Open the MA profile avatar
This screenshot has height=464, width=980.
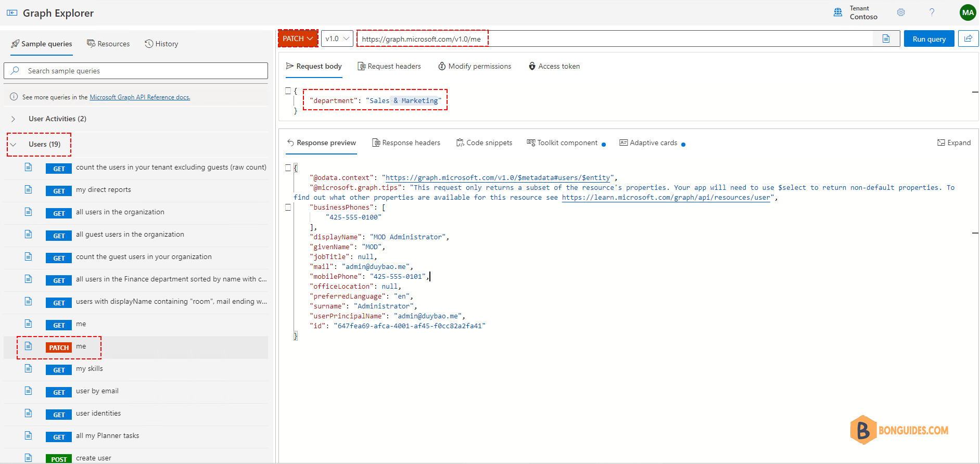point(968,12)
